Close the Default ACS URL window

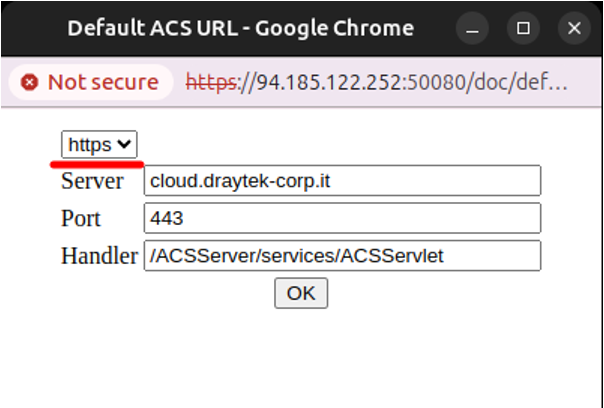click(x=574, y=28)
